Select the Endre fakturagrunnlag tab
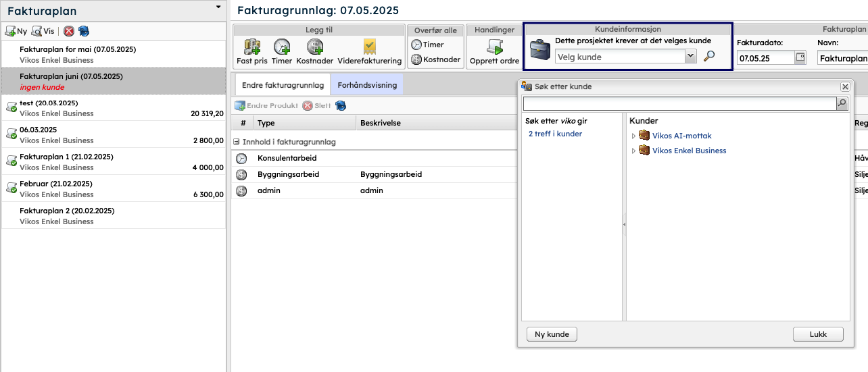Screen dimensions: 868x372 283,85
